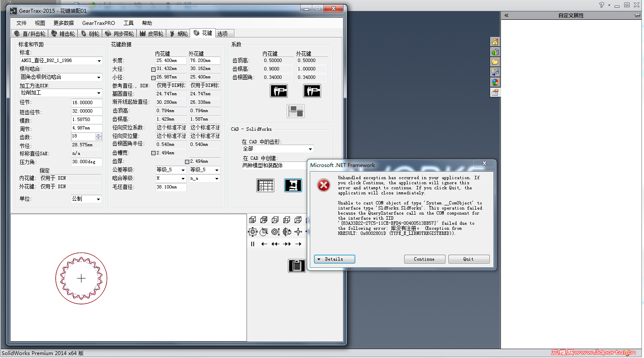Click the split circle rotate icon in preview toolbar
The height and width of the screenshot is (358, 644).
(287, 231)
